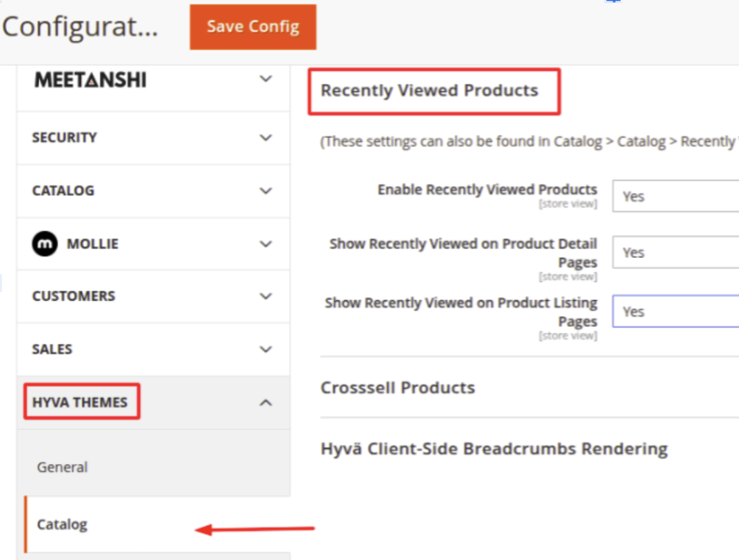Collapse the Recently Viewed Products section
Image resolution: width=739 pixels, height=560 pixels.
(429, 90)
